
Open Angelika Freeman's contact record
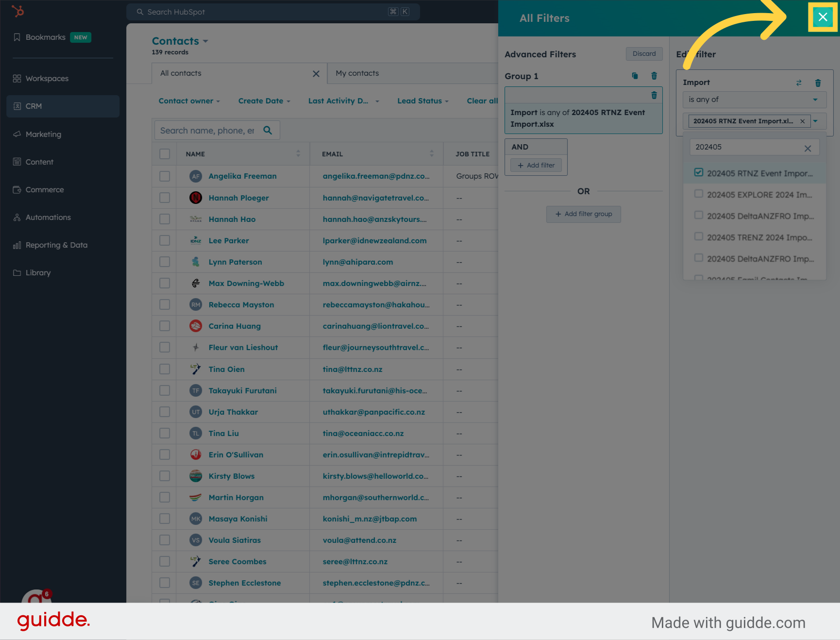243,176
